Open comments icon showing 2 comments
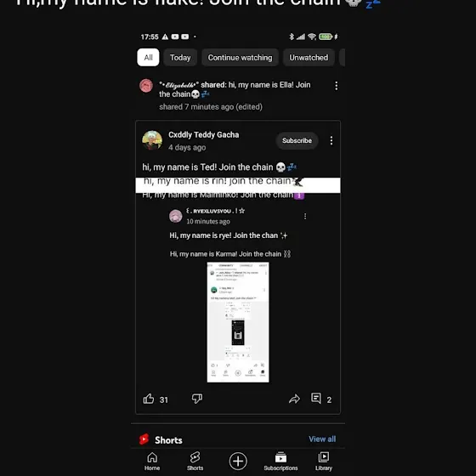This screenshot has height=476, width=476. point(316,399)
